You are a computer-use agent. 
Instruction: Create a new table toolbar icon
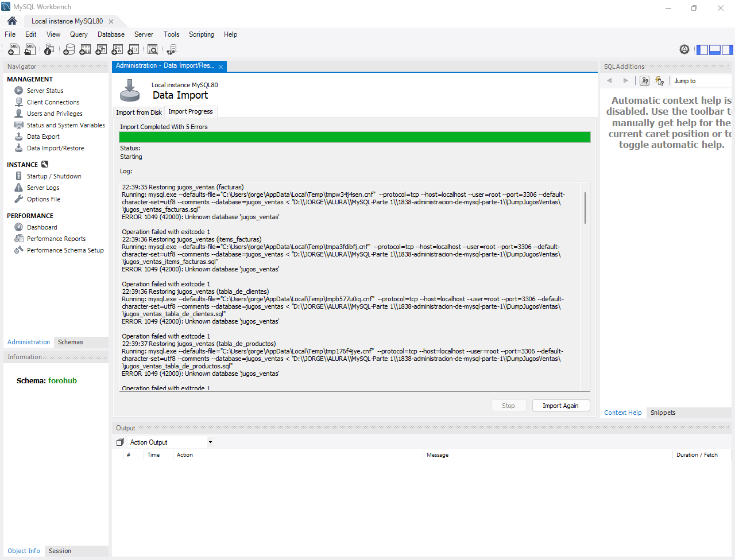tap(85, 50)
